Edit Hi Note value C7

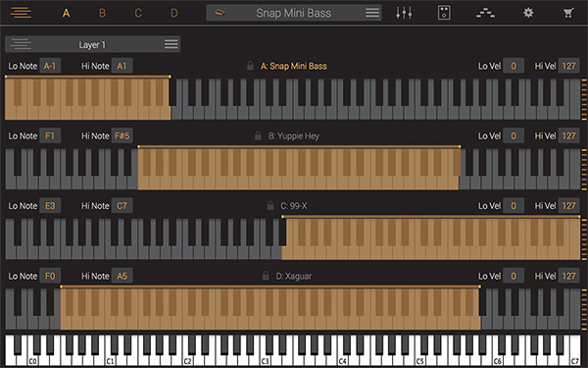[122, 206]
